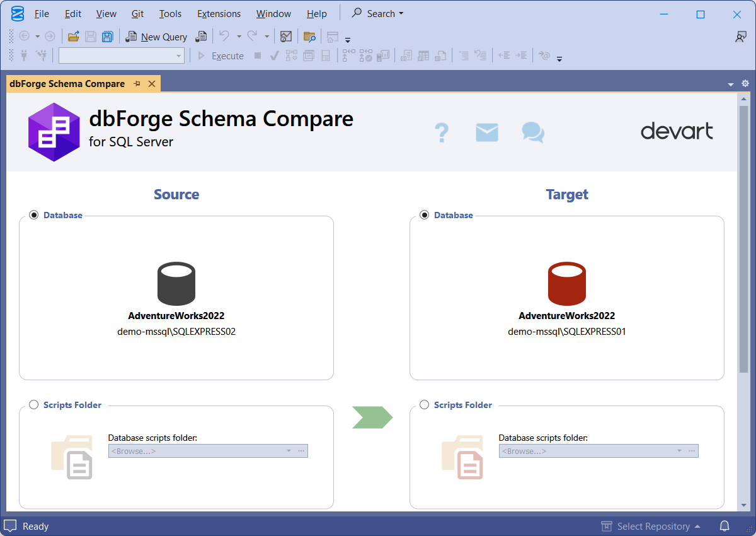Click the feedback chat bubble icon
The width and height of the screenshot is (756, 536).
(532, 133)
